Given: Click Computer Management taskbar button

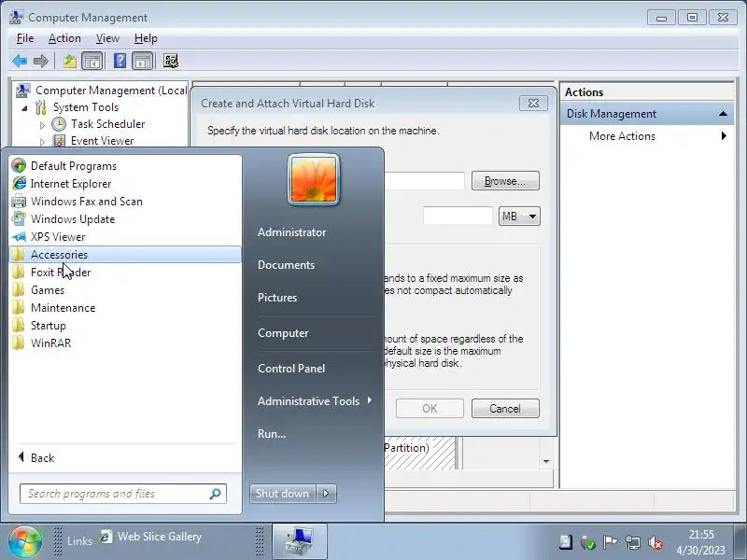Looking at the screenshot, I should (300, 541).
